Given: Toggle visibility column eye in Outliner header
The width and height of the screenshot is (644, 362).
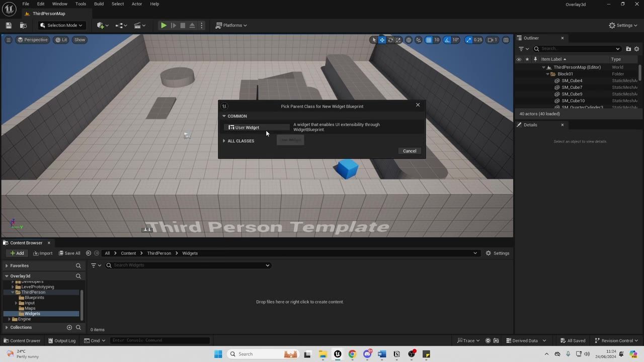Looking at the screenshot, I should pyautogui.click(x=519, y=59).
